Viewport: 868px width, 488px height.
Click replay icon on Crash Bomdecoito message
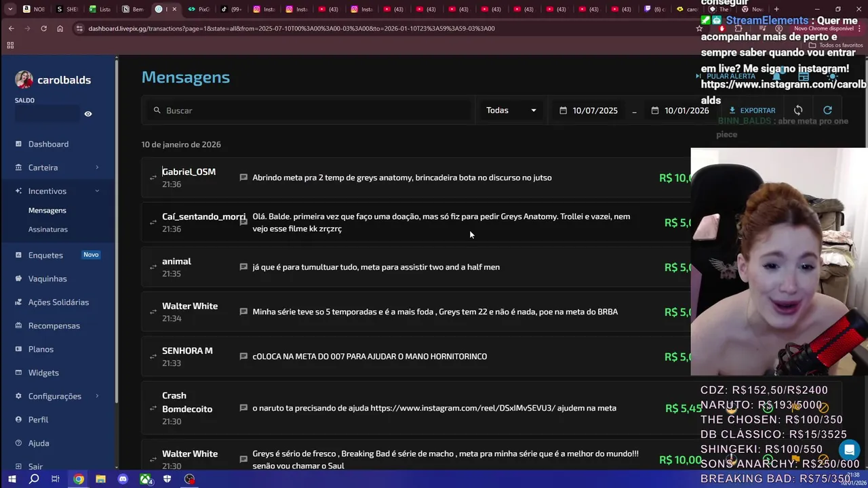153,408
